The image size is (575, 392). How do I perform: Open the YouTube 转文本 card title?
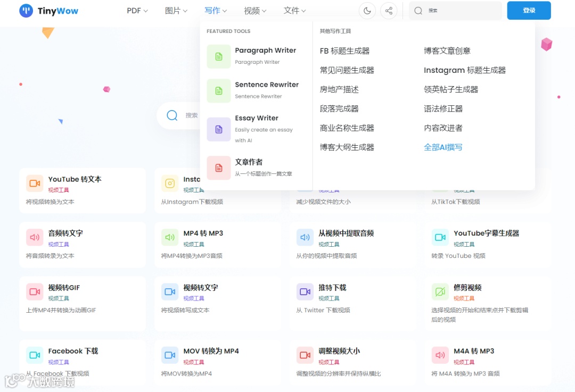coord(75,179)
